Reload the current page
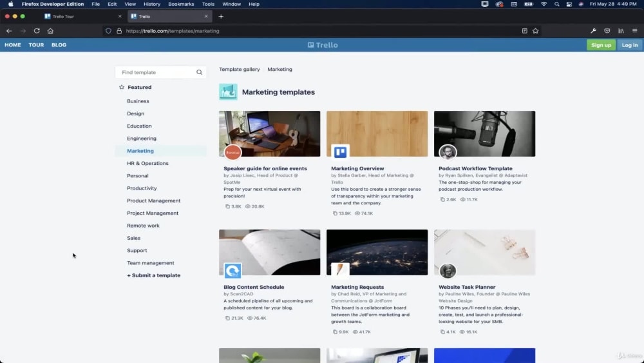644x363 pixels. click(x=37, y=31)
